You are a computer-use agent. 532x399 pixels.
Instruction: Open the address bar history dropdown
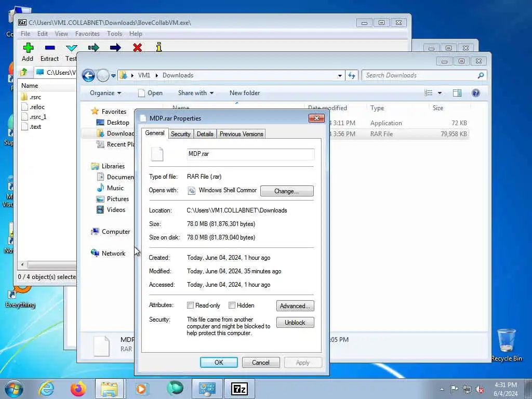pyautogui.click(x=340, y=76)
